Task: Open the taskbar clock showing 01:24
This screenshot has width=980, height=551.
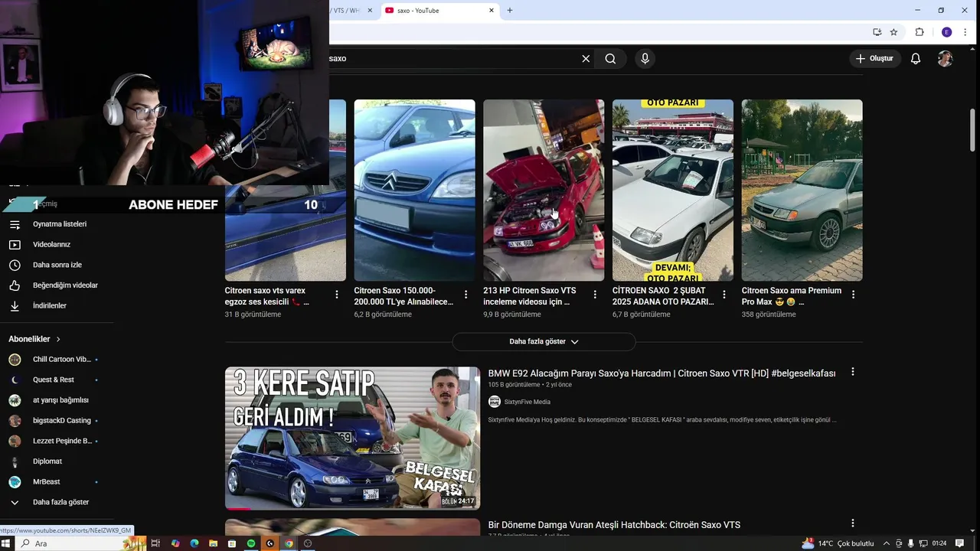Action: (x=939, y=543)
